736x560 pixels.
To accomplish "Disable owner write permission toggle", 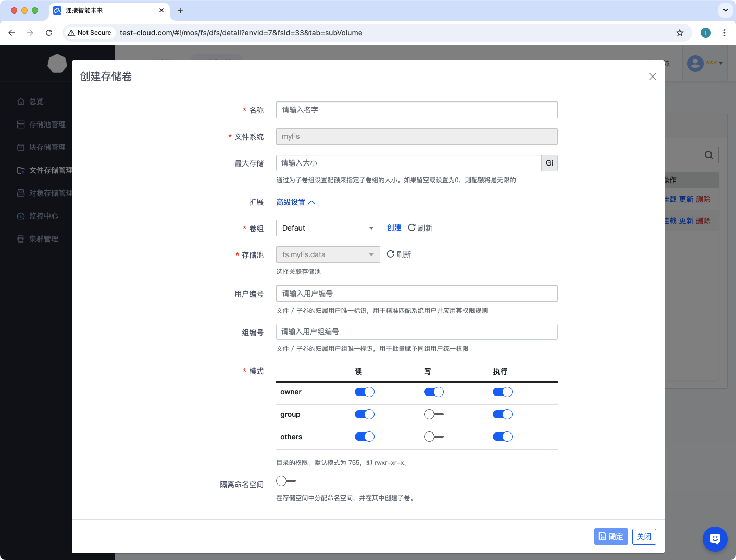I will [433, 392].
